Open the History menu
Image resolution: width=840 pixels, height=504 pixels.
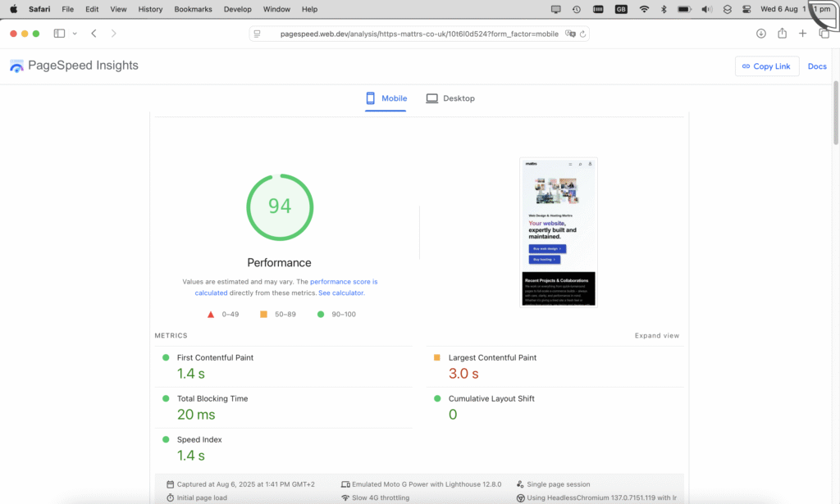[150, 9]
